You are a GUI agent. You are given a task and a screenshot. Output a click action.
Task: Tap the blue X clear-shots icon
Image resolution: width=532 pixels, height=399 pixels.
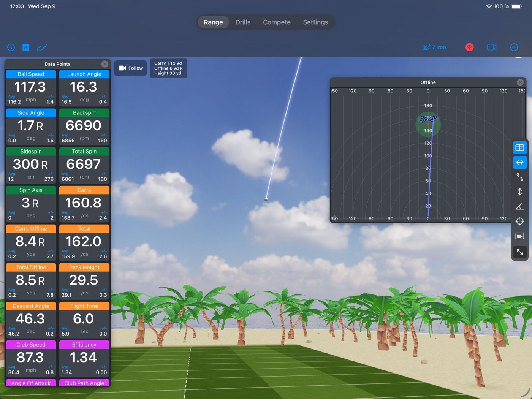coord(26,47)
